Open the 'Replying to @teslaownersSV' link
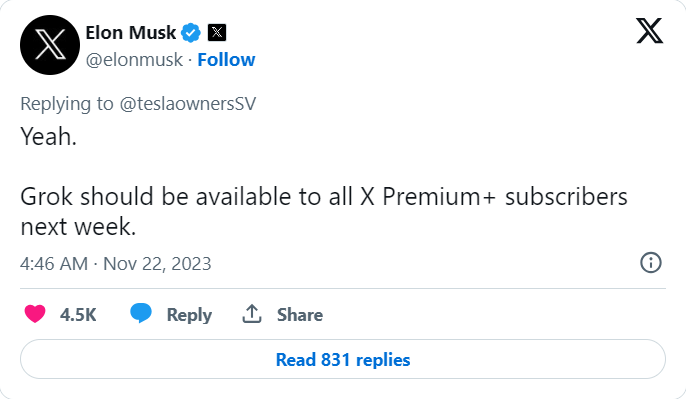The height and width of the screenshot is (409, 686). [138, 104]
